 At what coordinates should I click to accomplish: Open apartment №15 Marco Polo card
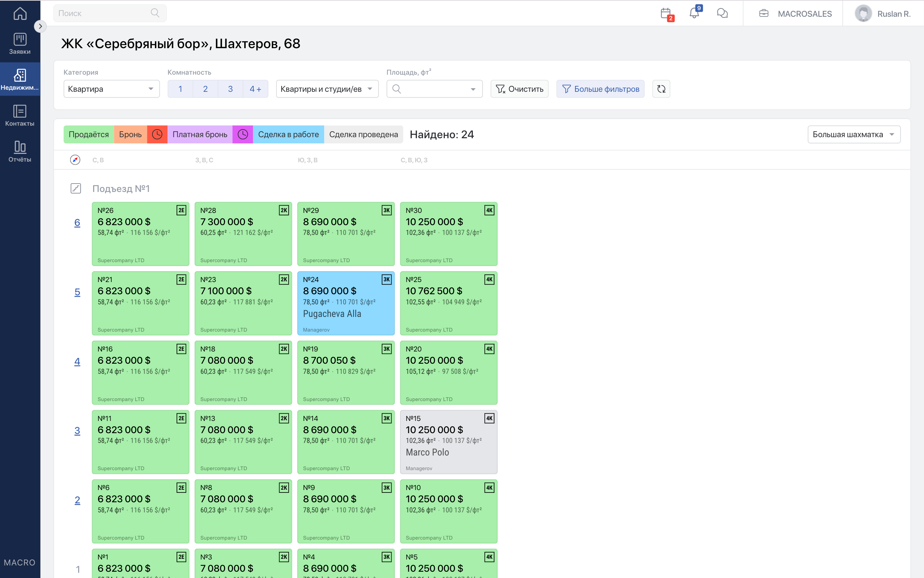pyautogui.click(x=449, y=442)
